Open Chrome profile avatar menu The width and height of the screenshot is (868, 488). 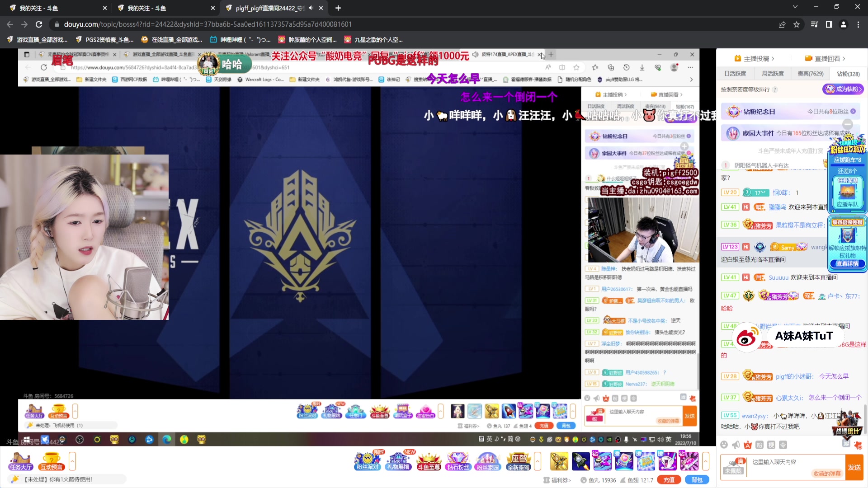tap(844, 24)
